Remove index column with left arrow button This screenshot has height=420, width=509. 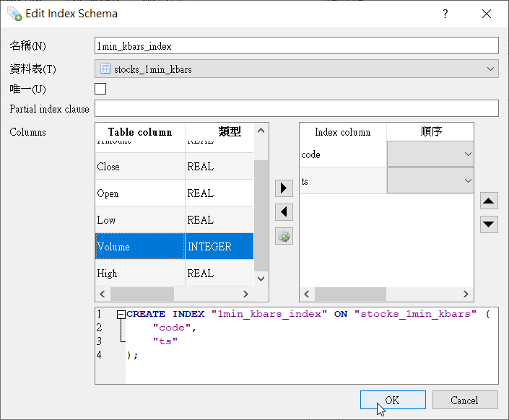[x=284, y=212]
